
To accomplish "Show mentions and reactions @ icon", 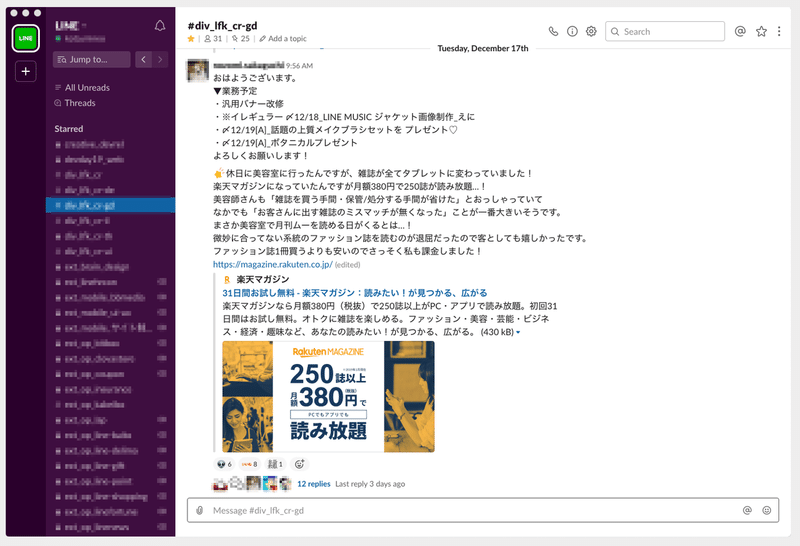I will point(740,32).
